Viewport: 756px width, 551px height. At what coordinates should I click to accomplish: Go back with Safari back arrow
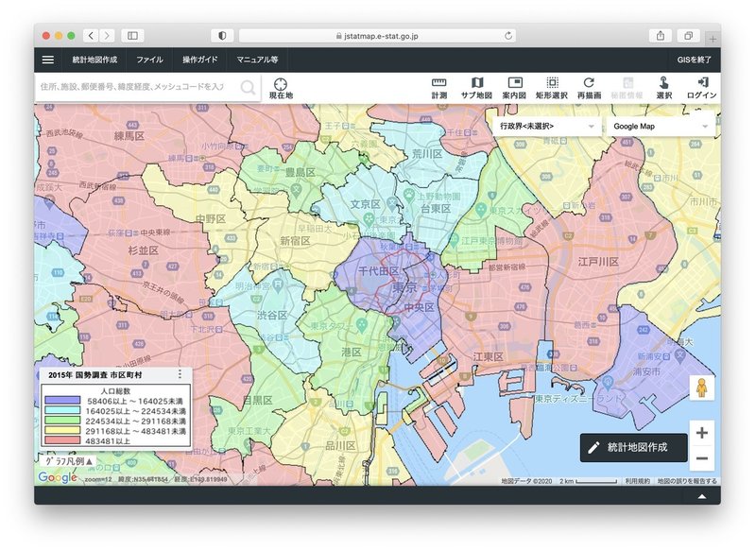(x=91, y=36)
